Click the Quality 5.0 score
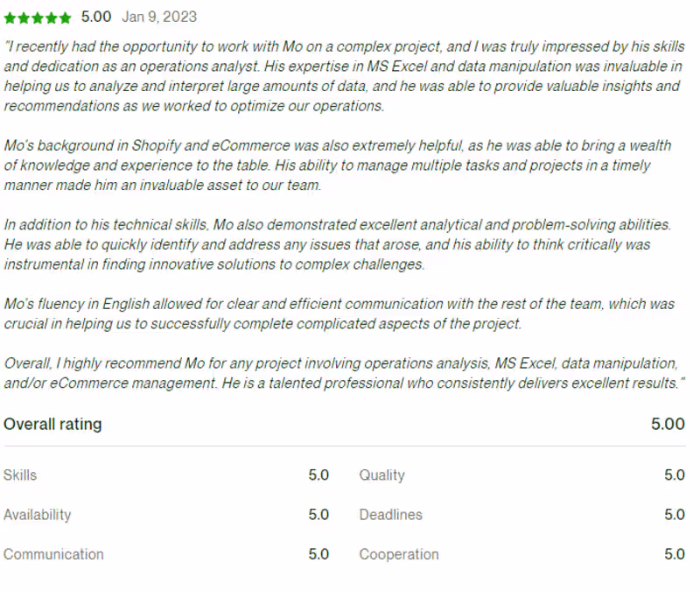700x591 pixels. (674, 475)
